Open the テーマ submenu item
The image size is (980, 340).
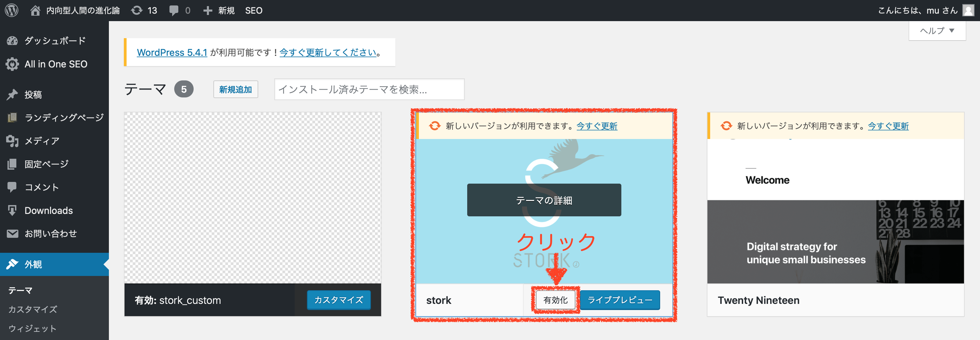click(x=20, y=290)
